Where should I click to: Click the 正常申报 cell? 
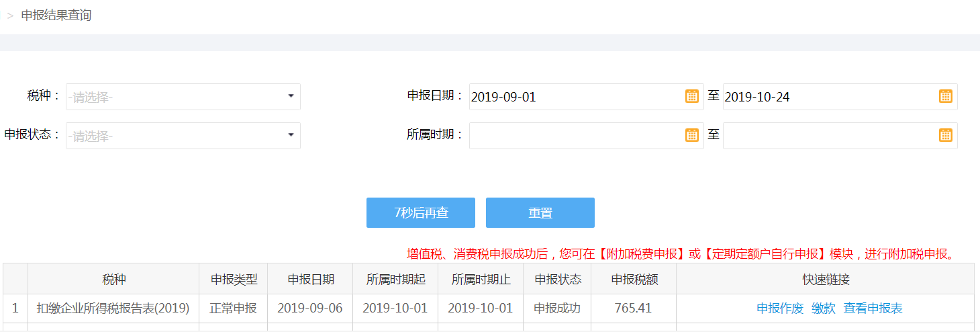(234, 308)
